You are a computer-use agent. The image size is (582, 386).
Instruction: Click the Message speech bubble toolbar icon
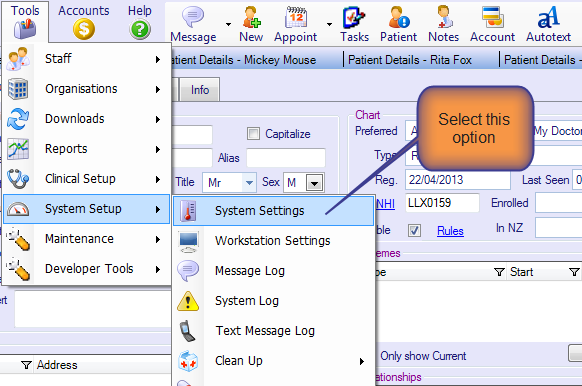[x=193, y=17]
